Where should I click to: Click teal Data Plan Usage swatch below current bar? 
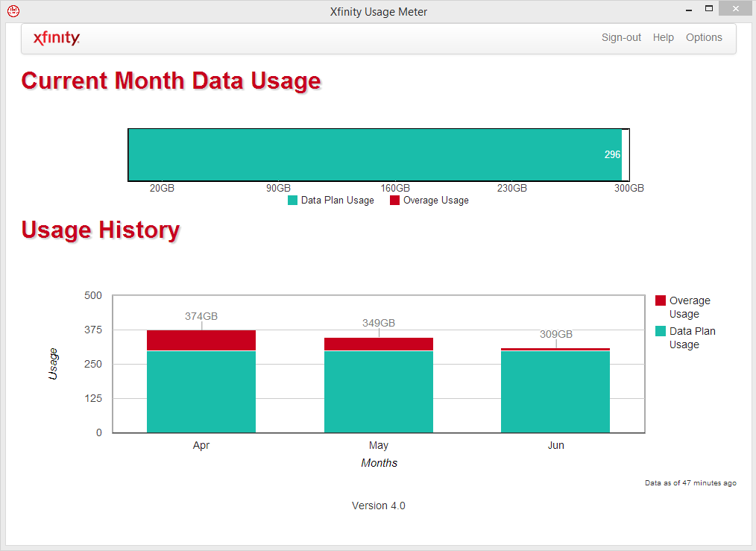(292, 201)
